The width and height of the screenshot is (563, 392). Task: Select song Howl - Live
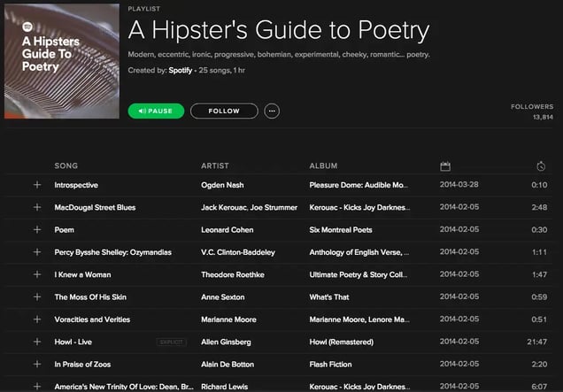click(73, 342)
